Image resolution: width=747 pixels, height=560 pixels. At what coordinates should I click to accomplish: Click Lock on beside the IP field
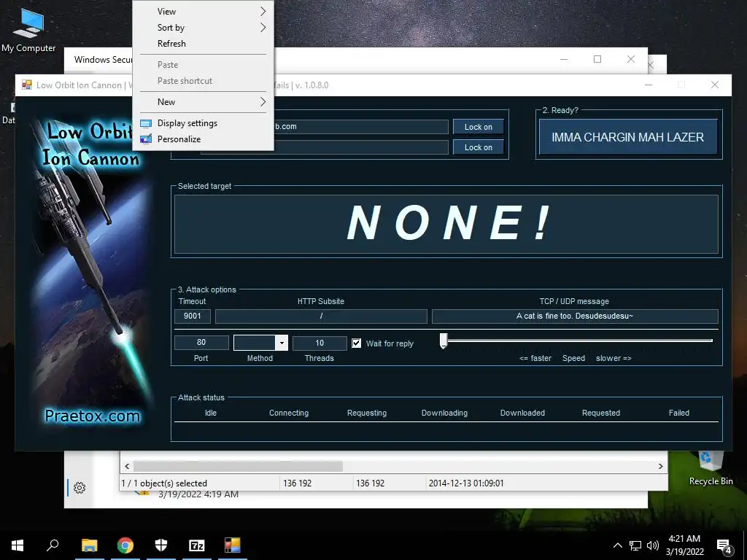(x=479, y=147)
